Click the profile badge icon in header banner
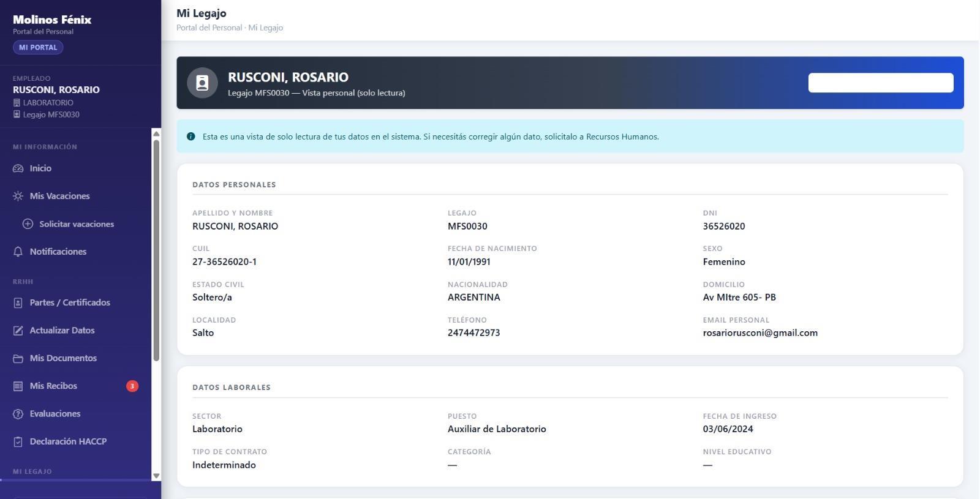980x499 pixels. pyautogui.click(x=202, y=83)
